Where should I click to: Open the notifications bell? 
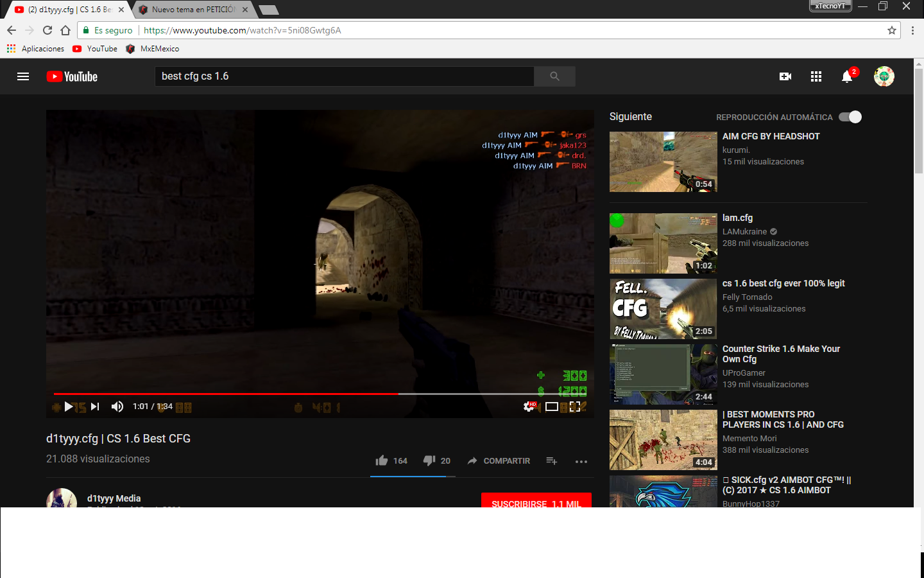tap(847, 76)
